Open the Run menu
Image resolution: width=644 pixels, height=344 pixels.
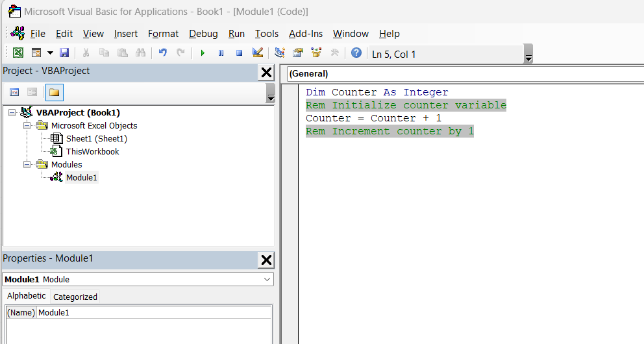point(236,34)
